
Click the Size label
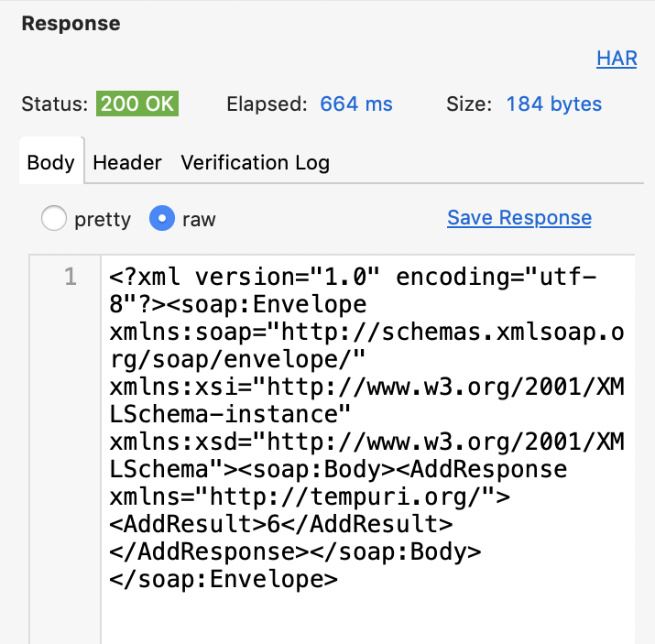point(469,104)
